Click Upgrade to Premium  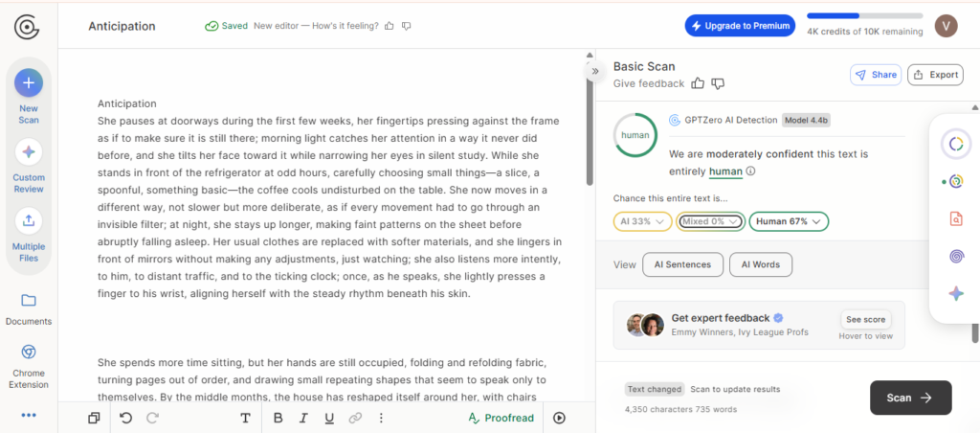point(740,26)
